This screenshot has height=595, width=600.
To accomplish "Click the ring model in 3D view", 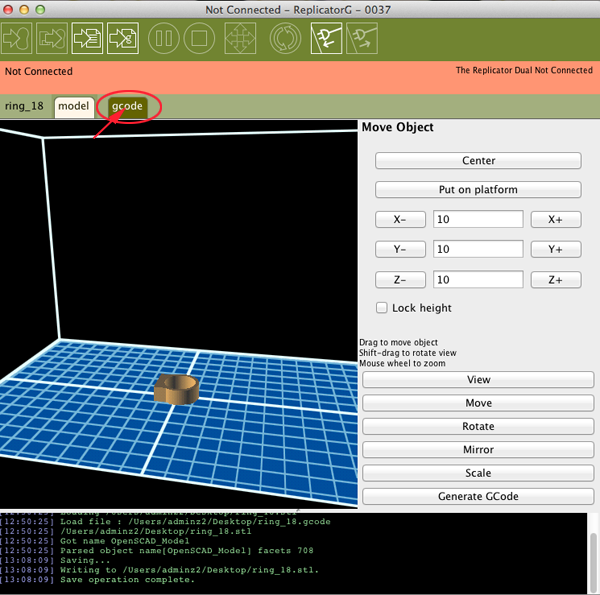I will tap(177, 389).
